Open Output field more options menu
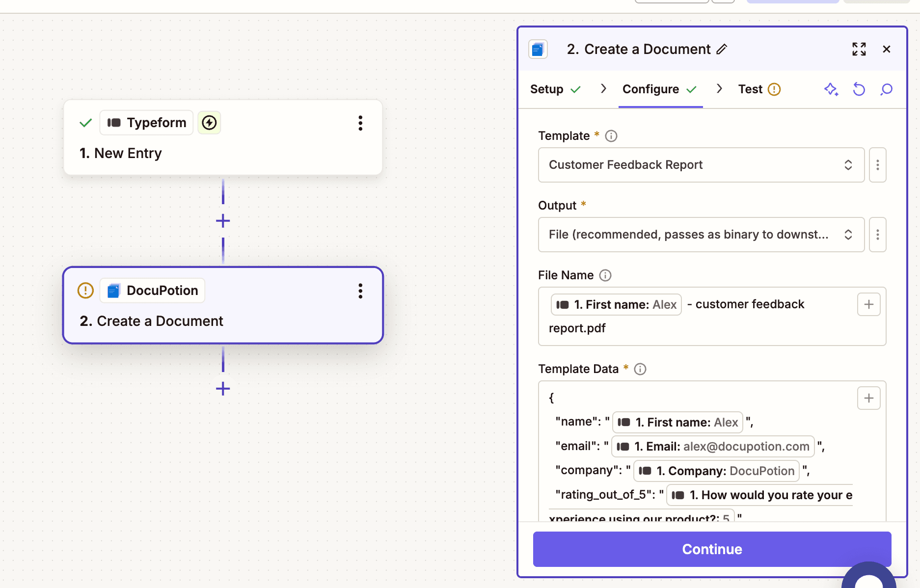 (878, 235)
